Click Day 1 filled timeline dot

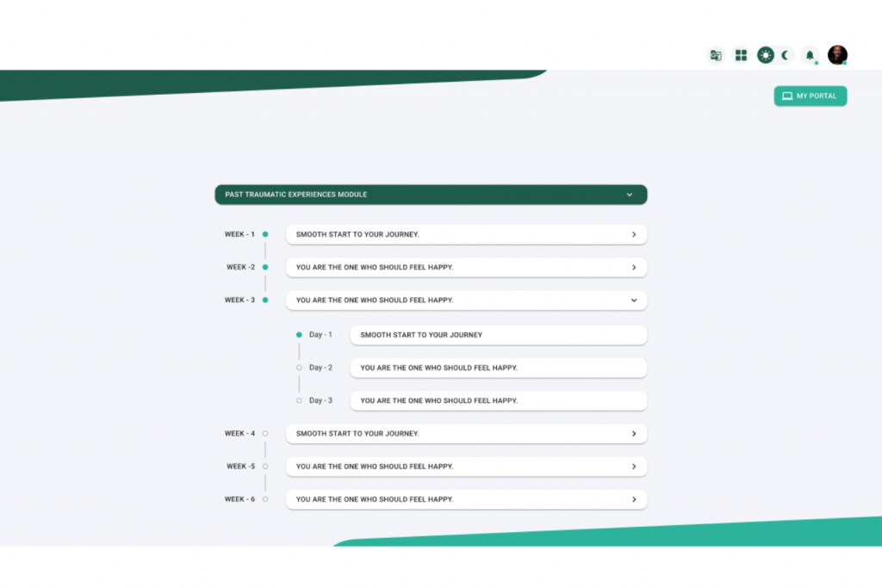299,335
